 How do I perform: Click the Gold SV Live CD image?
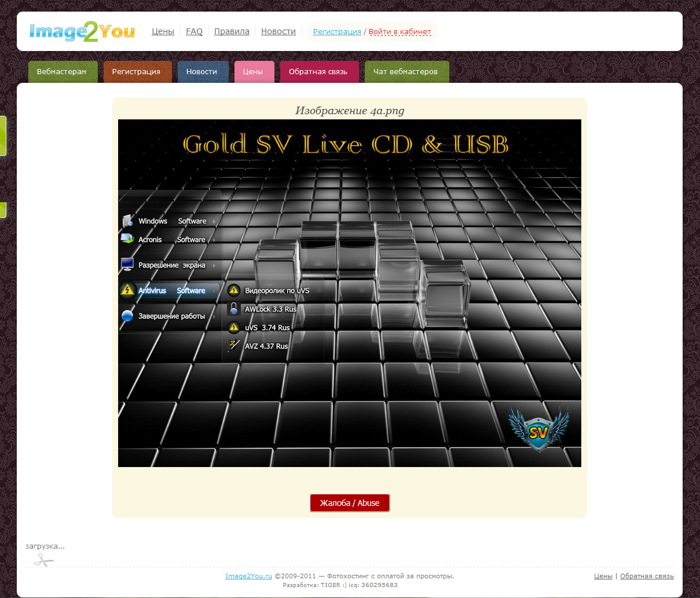[350, 293]
